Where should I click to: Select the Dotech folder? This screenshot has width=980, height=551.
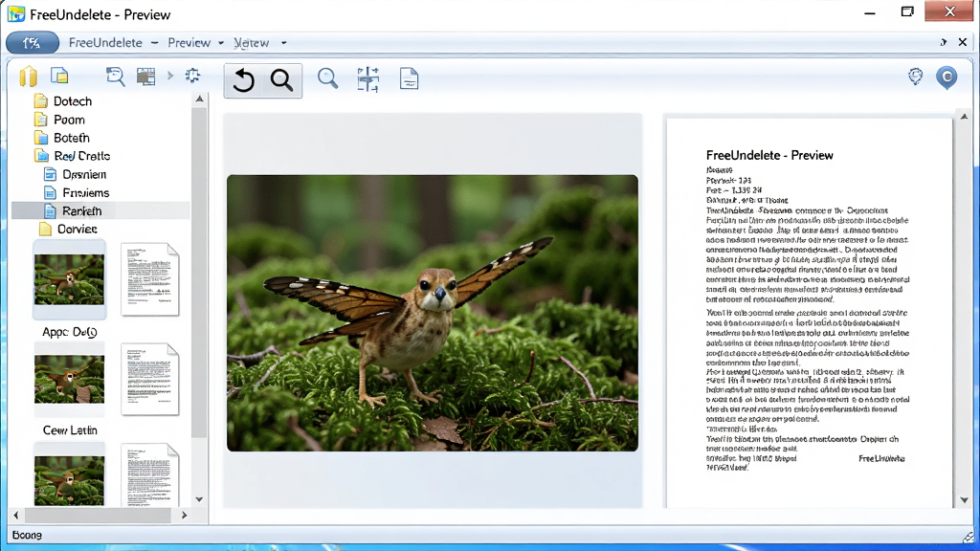[73, 101]
